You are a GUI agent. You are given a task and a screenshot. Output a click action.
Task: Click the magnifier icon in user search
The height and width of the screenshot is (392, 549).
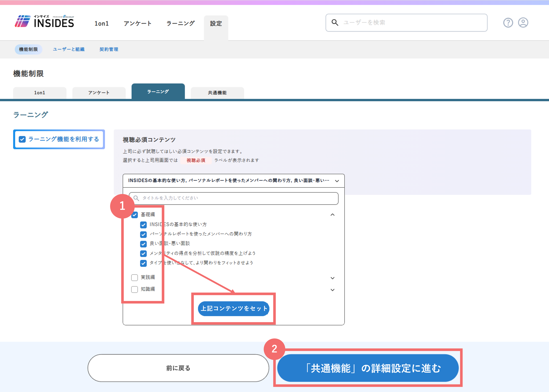[x=335, y=22]
